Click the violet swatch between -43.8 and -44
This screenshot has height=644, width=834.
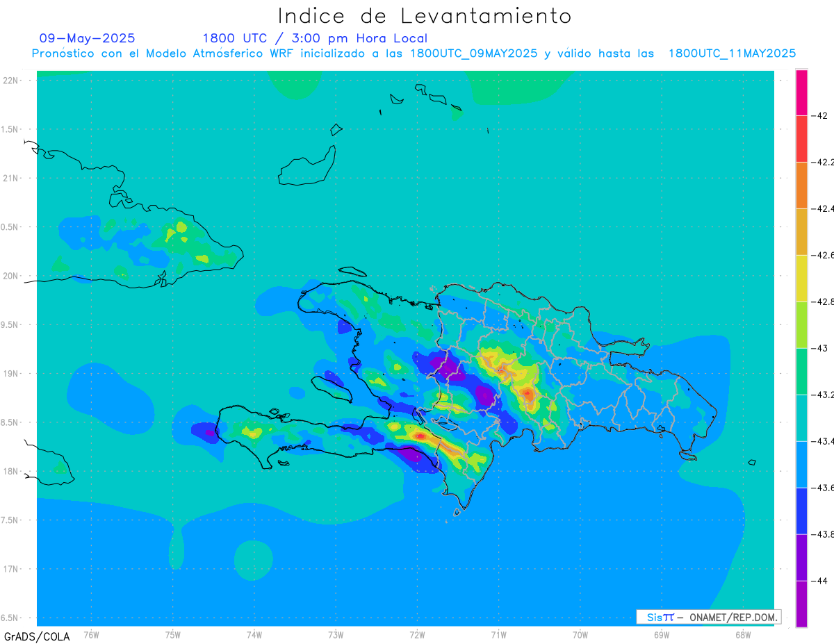tap(801, 558)
